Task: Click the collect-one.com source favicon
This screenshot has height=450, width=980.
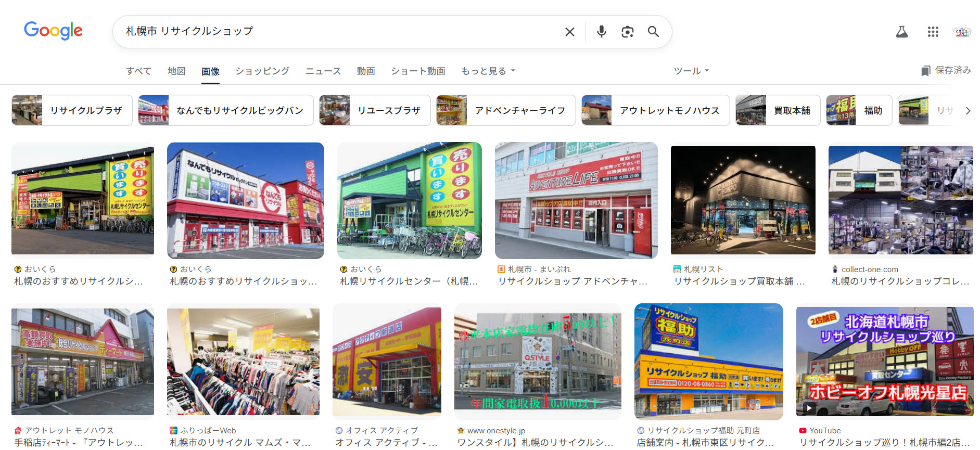Action: [835, 269]
